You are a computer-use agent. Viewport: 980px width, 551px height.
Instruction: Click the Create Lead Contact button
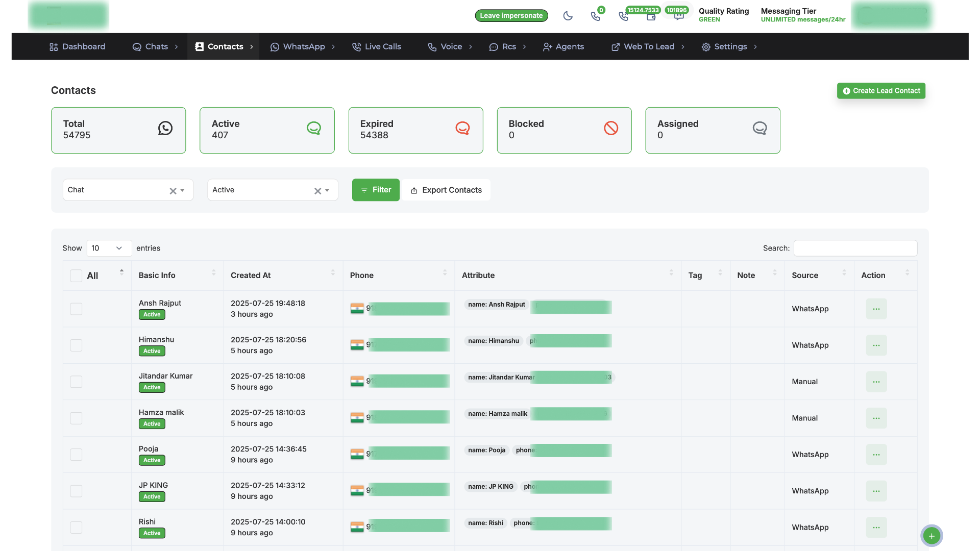pyautogui.click(x=881, y=90)
